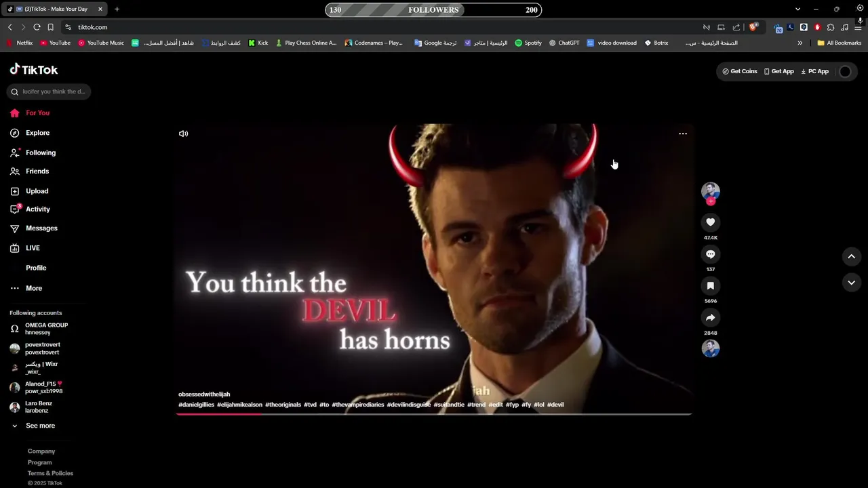Open site settings icon in address bar
The image size is (868, 488).
coord(68,27)
